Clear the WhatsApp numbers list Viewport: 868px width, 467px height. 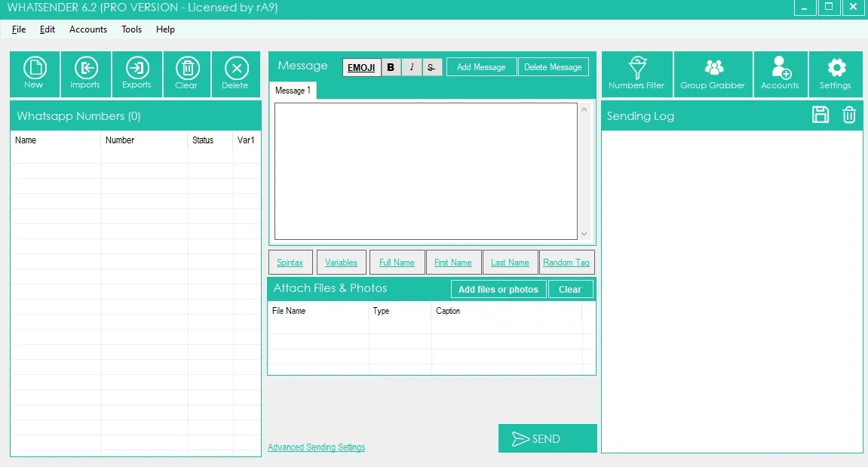pos(187,74)
